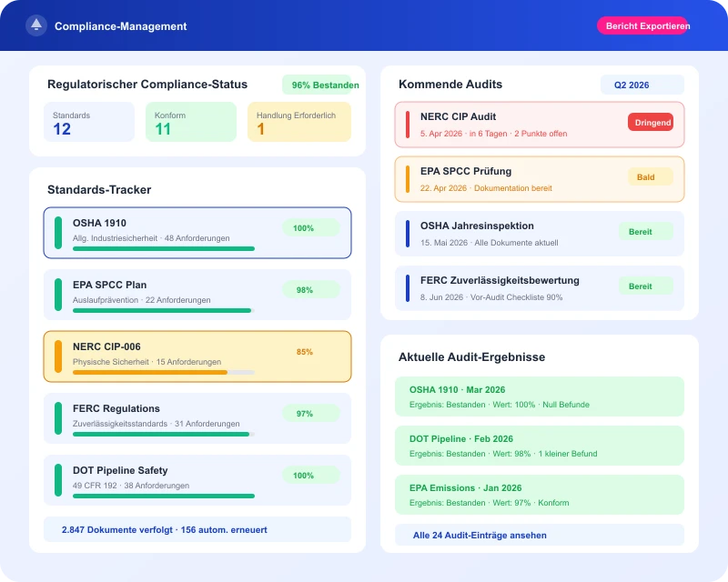Click the 100% badge on OSHA 1910

[x=311, y=228]
